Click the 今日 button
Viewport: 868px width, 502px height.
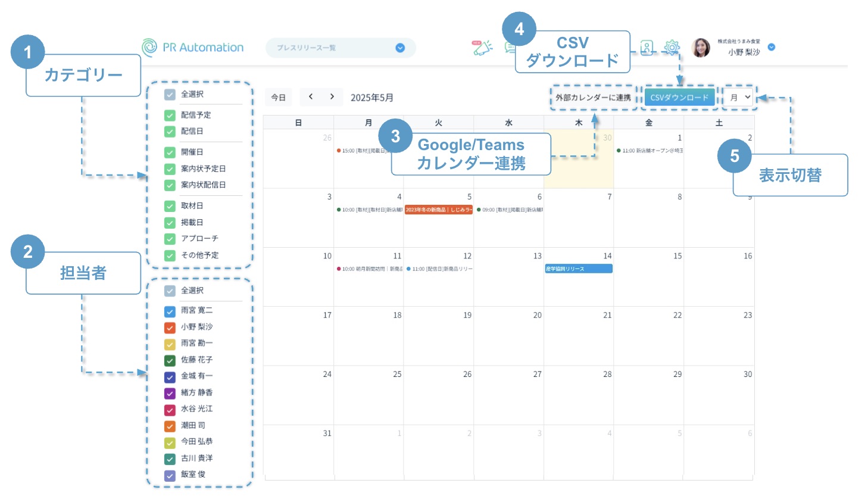tap(279, 98)
